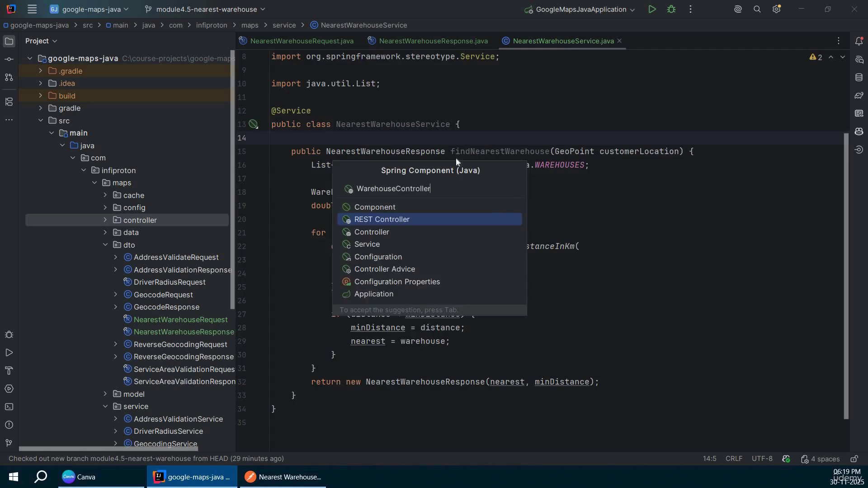
Task: Open the Commit tool window icon
Action: pos(9,59)
